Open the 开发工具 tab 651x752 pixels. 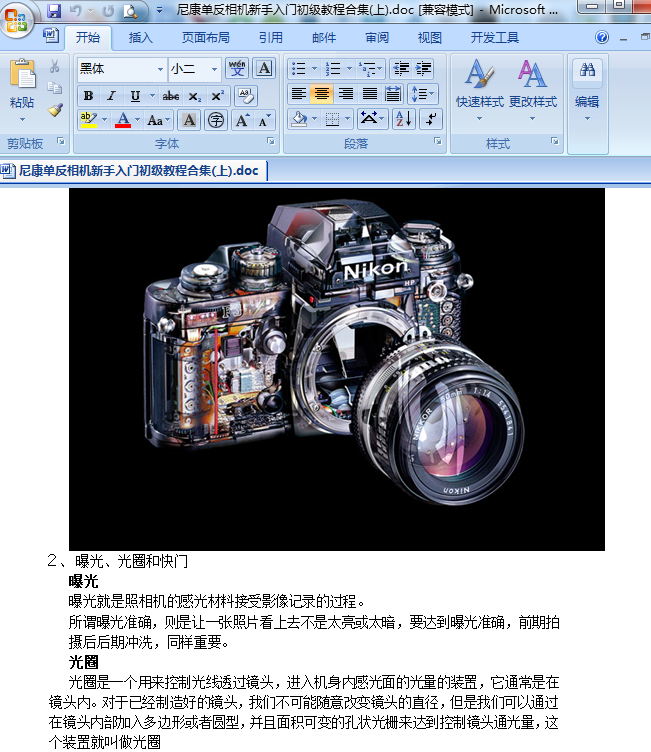click(495, 38)
